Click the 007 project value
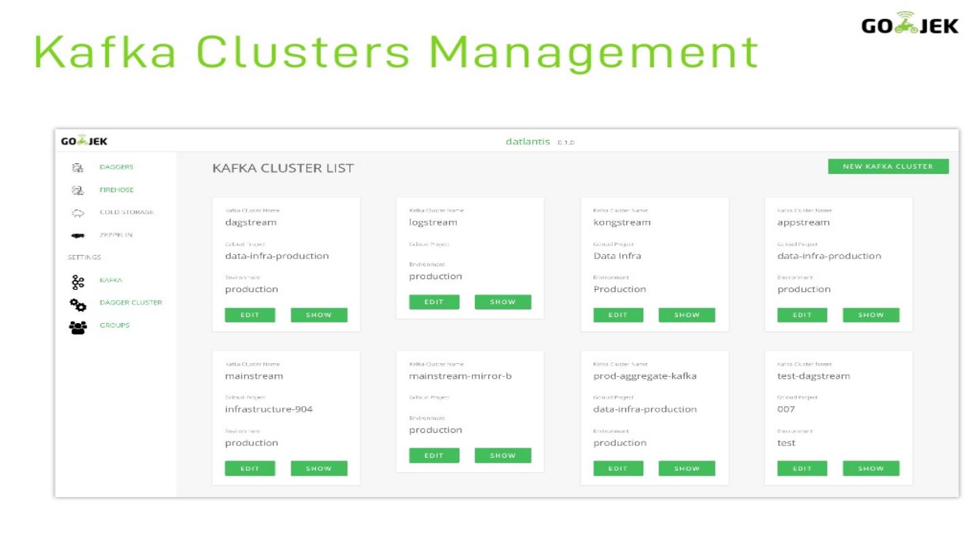980x551 pixels. [786, 410]
